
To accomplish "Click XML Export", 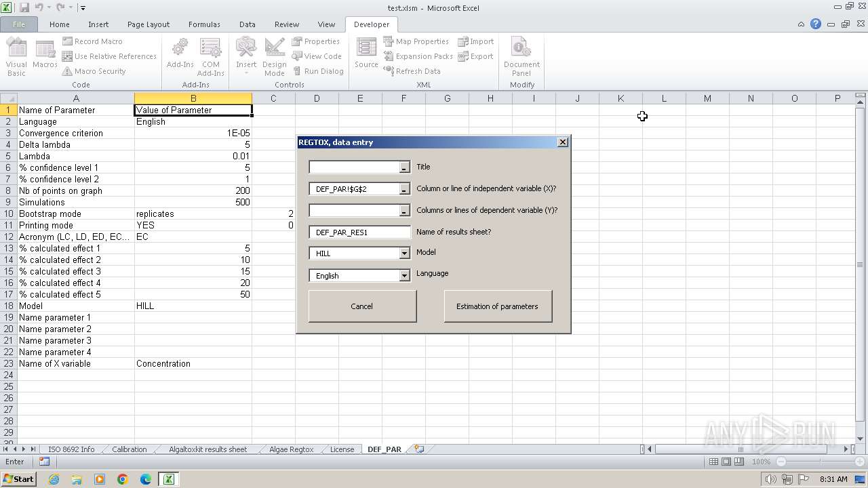I will [x=475, y=56].
